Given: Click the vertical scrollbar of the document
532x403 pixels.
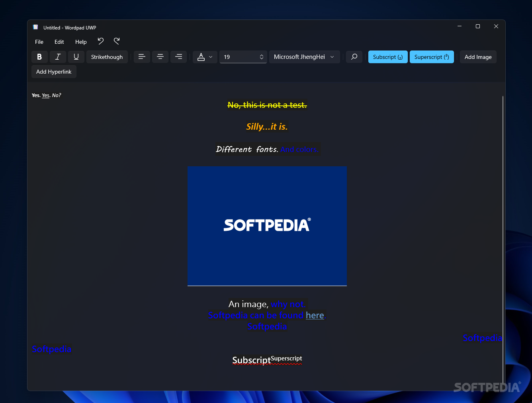Looking at the screenshot, I should [503, 239].
